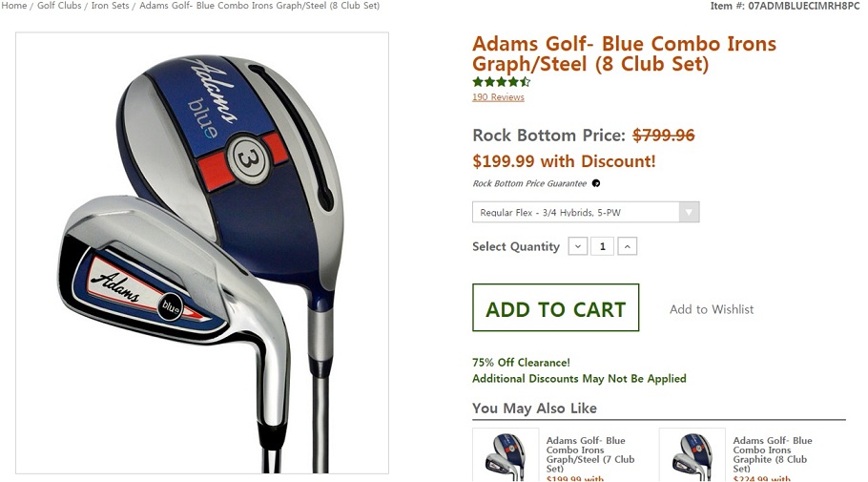Viewport: 868px width, 482px height.
Task: Click the dropdown arrow of the flex selector
Action: click(x=690, y=212)
